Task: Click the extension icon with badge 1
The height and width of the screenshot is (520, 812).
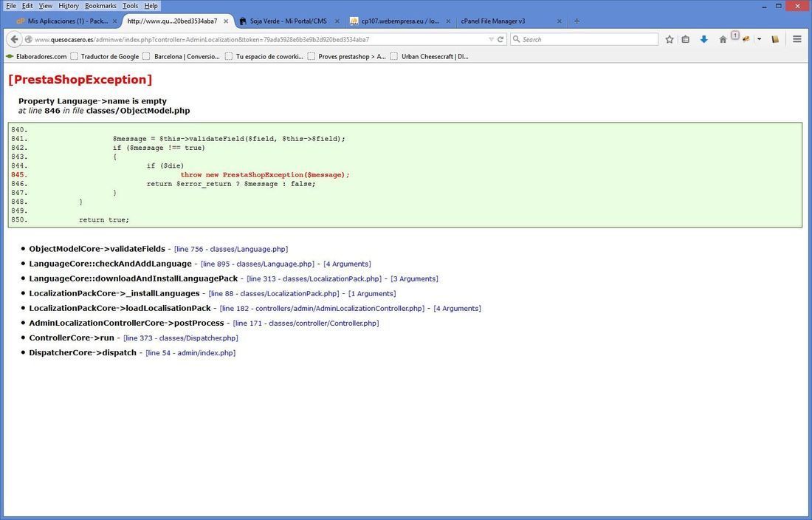Action: click(744, 38)
